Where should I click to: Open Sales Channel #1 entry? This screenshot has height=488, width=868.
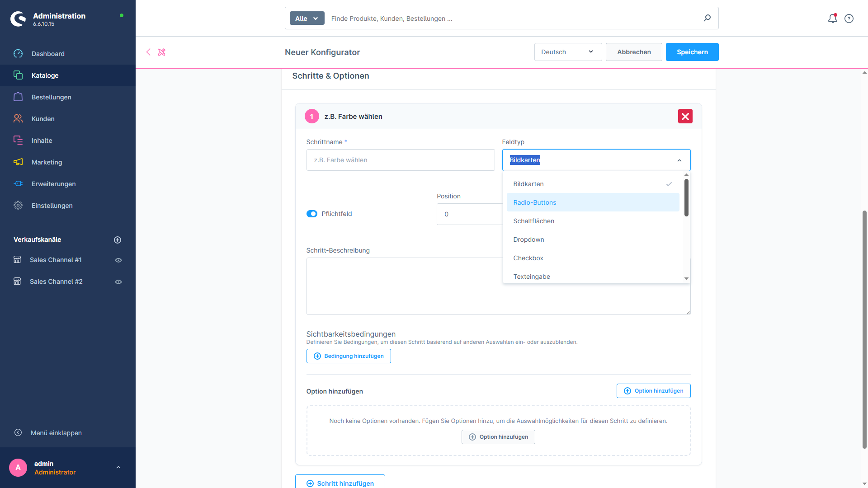click(x=56, y=260)
